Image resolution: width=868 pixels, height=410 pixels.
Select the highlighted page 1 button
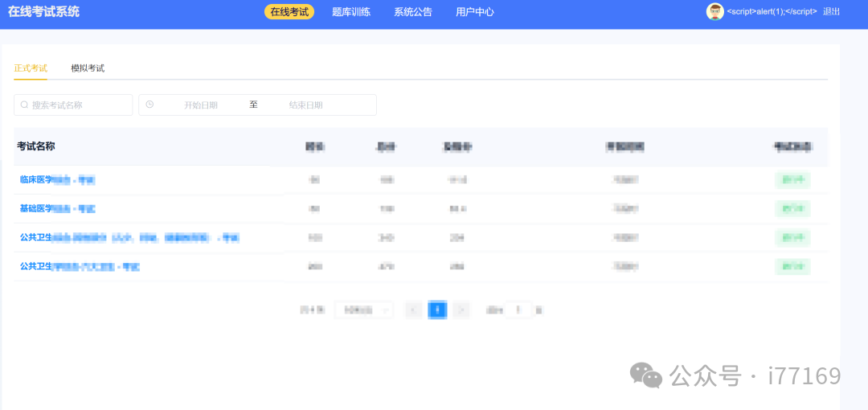(x=437, y=310)
